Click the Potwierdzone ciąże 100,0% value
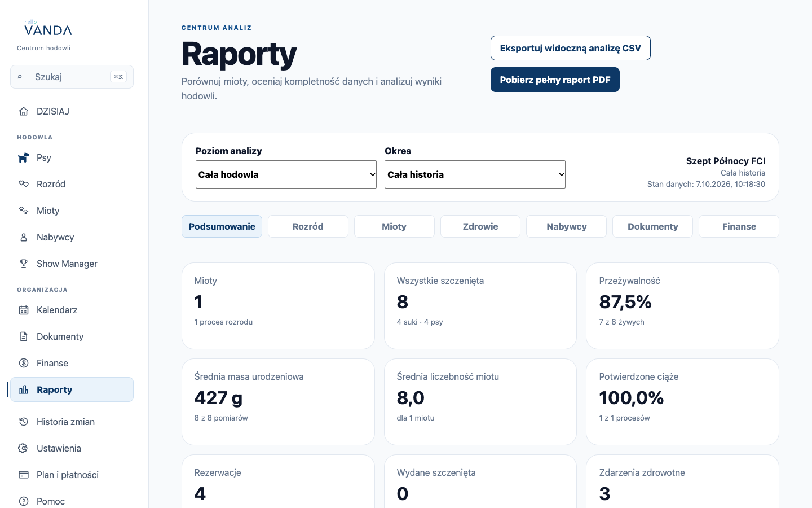Screen dimensions: 812x508 click(632, 398)
